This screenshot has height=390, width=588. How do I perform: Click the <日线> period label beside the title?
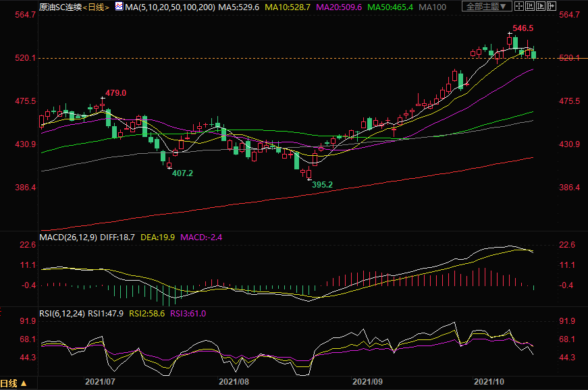click(96, 7)
